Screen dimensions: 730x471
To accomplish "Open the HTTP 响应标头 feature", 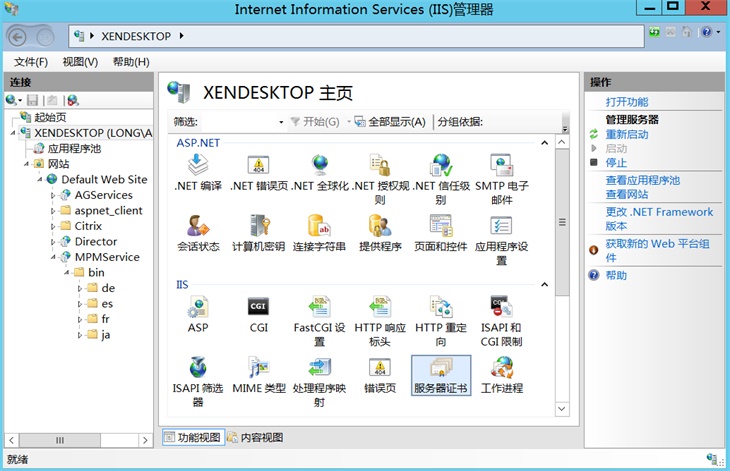I will click(380, 322).
